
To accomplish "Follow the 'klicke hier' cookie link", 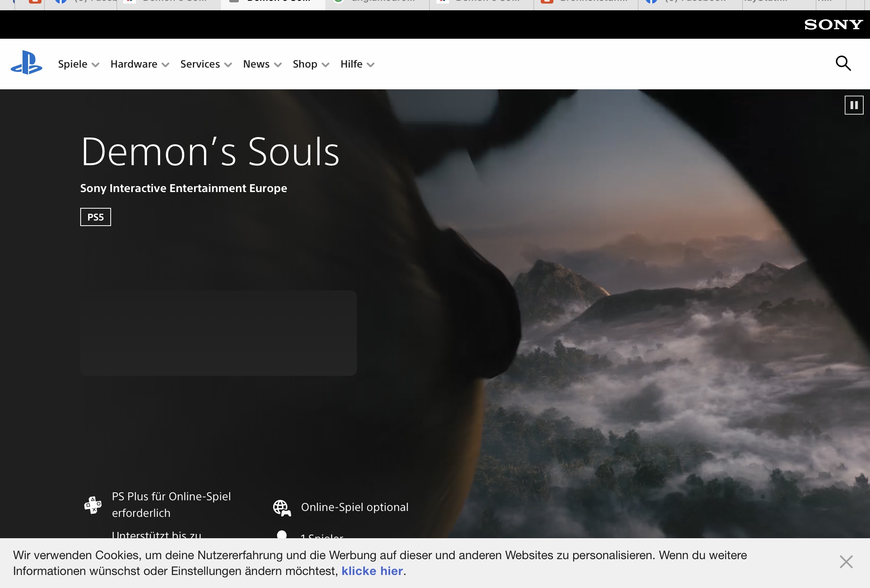I will tap(372, 571).
